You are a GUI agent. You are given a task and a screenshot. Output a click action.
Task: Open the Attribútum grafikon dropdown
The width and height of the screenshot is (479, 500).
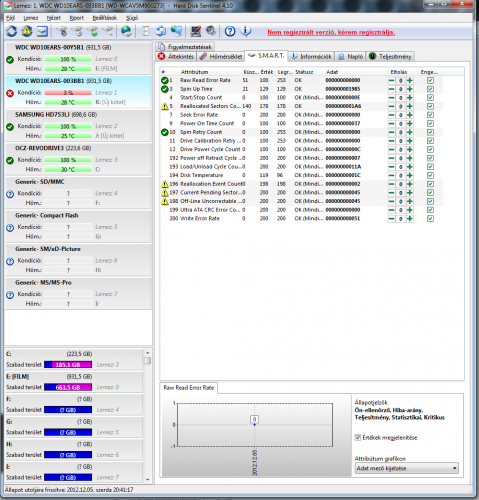(x=407, y=468)
